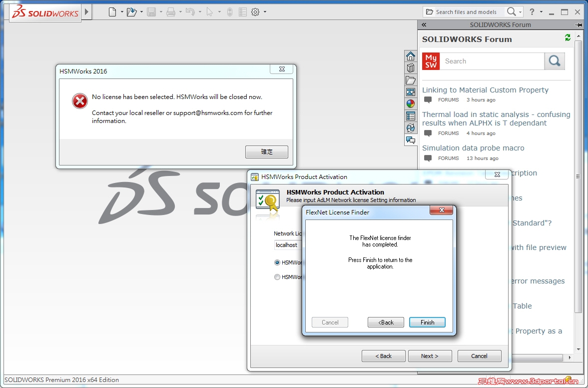Click the forum search magnifier button

[x=555, y=61]
